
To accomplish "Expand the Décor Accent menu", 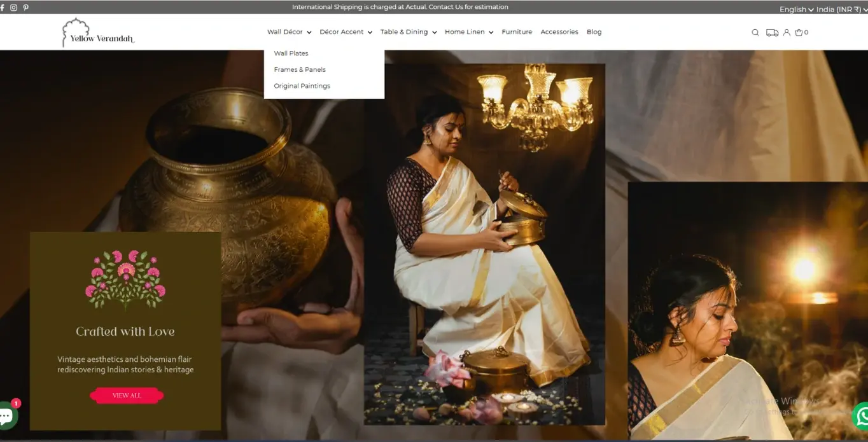I will click(346, 32).
